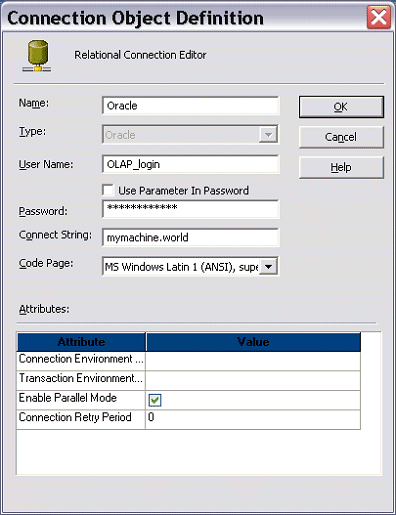Select the Connection Retry Period attribute label

tap(75, 417)
